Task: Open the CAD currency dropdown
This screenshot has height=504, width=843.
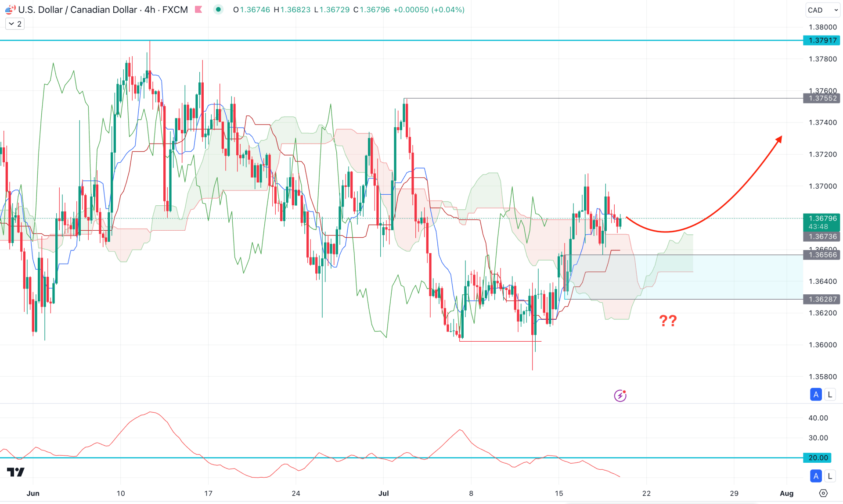Action: coord(822,10)
